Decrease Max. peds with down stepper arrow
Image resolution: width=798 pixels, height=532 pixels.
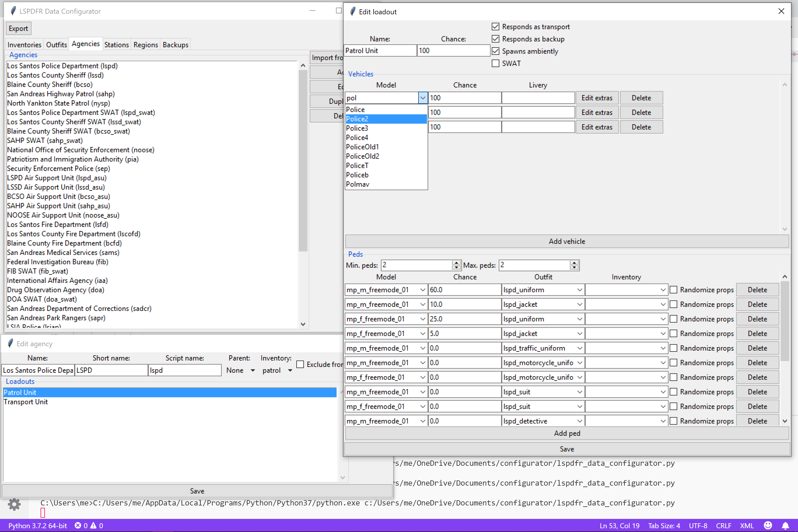574,267
